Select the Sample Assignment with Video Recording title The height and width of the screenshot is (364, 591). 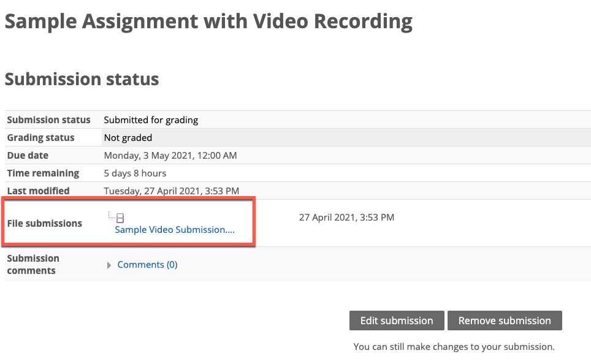208,21
